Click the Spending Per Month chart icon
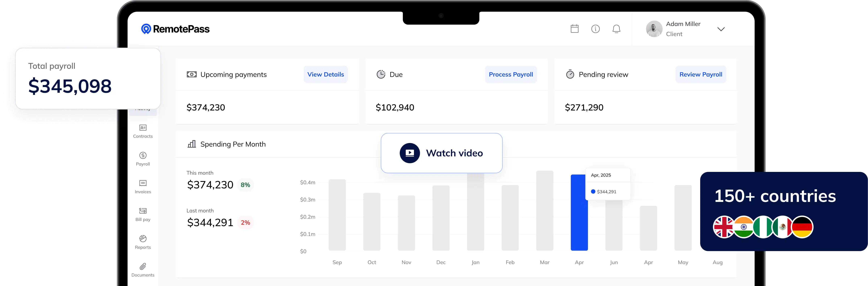 click(x=192, y=144)
